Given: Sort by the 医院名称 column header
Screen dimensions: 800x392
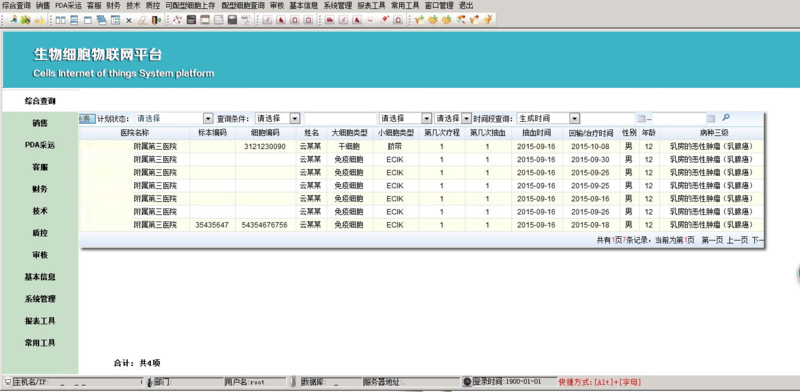Looking at the screenshot, I should point(135,133).
